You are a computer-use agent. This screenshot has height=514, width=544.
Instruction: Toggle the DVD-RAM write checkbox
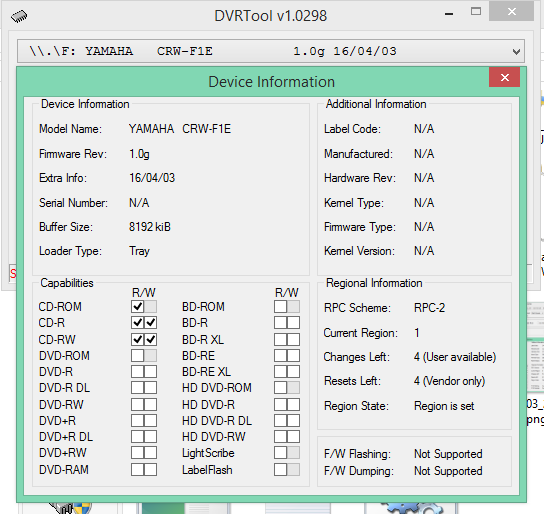point(151,470)
